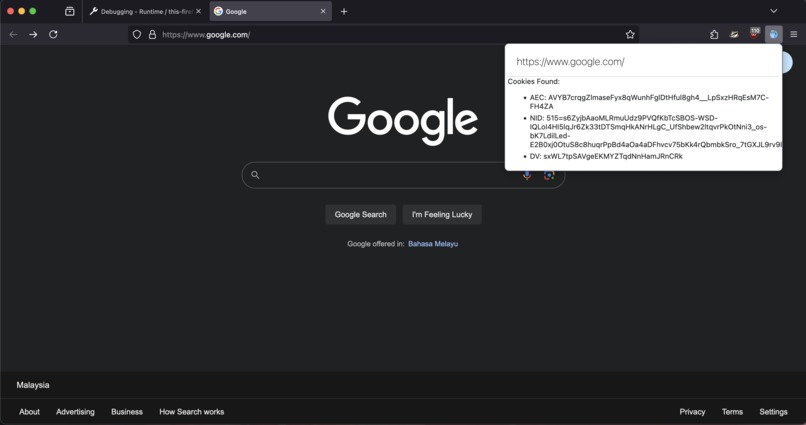The width and height of the screenshot is (806, 425).
Task: Bookmark this page with the star
Action: pos(630,34)
